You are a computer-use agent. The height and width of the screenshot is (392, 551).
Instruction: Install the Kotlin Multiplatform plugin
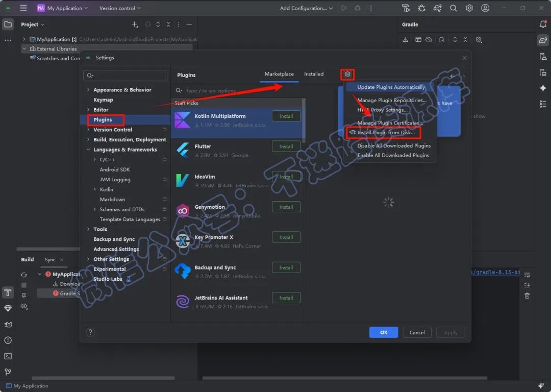[x=286, y=116]
